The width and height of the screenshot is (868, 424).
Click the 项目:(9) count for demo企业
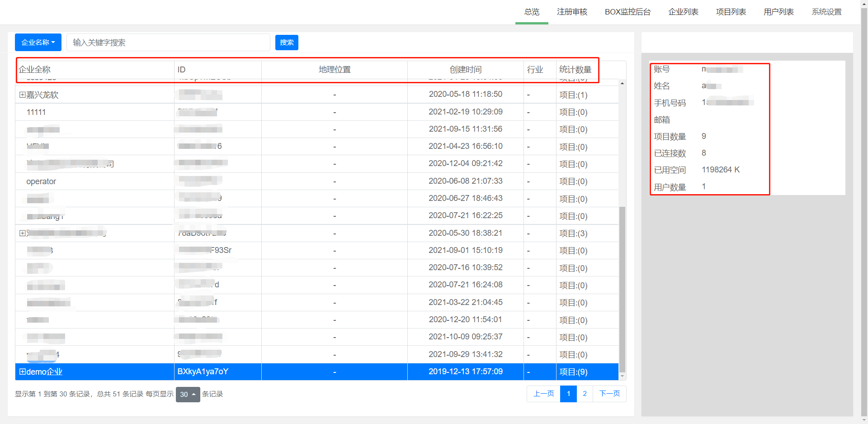[x=573, y=372]
